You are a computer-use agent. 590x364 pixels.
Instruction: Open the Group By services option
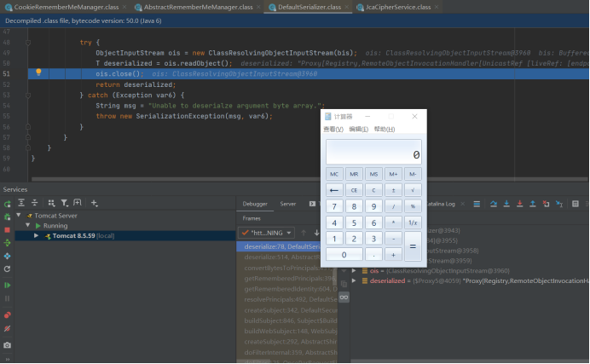coord(51,203)
